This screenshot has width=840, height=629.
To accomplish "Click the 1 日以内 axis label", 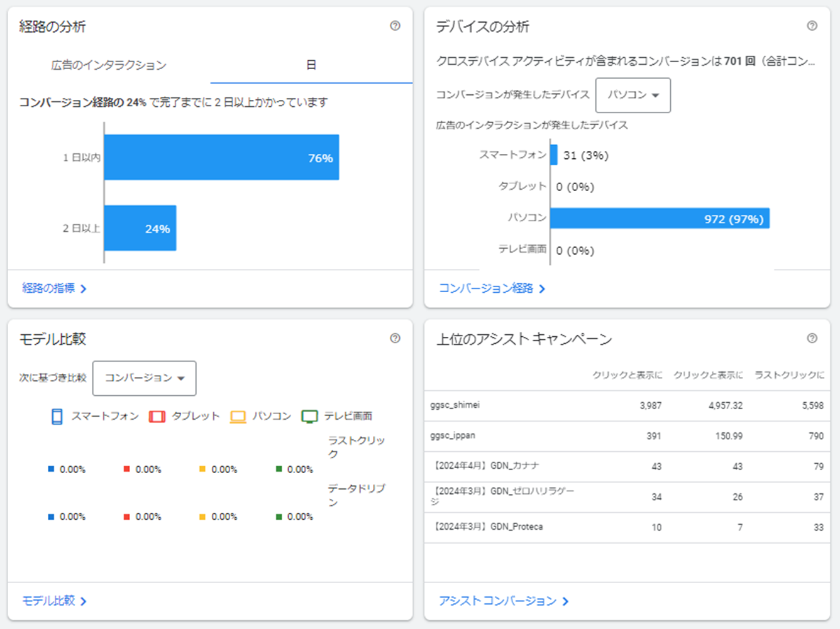I will pyautogui.click(x=82, y=158).
